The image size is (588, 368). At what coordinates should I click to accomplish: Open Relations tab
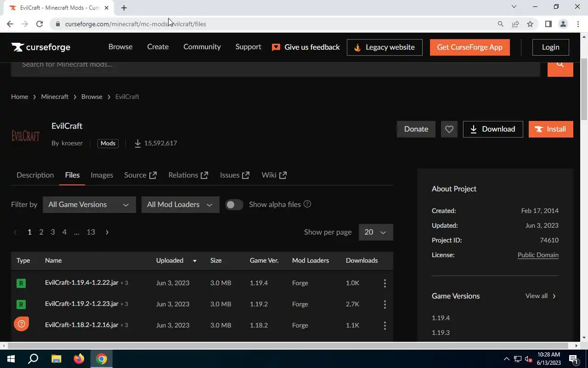click(188, 175)
